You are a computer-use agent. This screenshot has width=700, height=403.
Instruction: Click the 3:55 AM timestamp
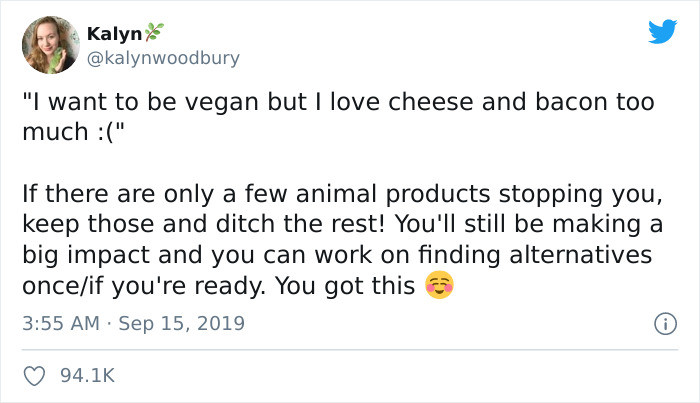click(61, 325)
